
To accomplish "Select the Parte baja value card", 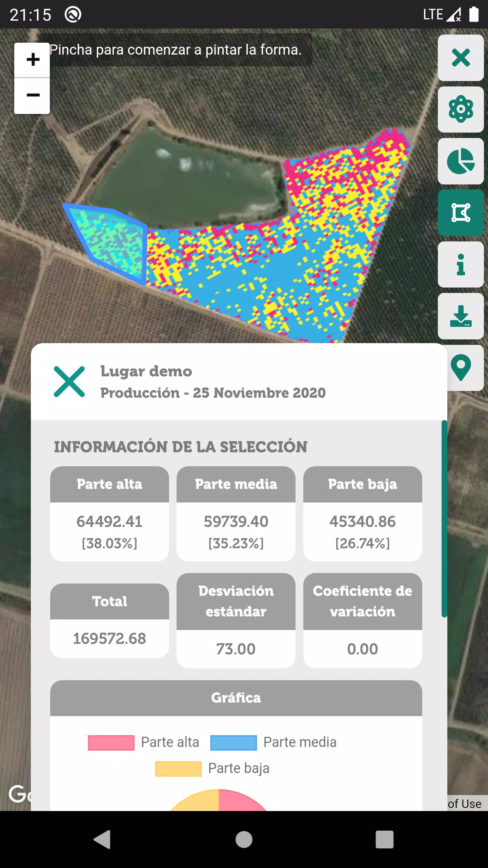I will [363, 514].
